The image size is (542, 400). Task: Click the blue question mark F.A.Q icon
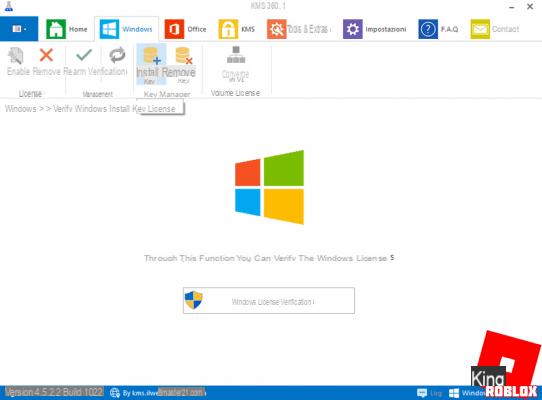428,29
